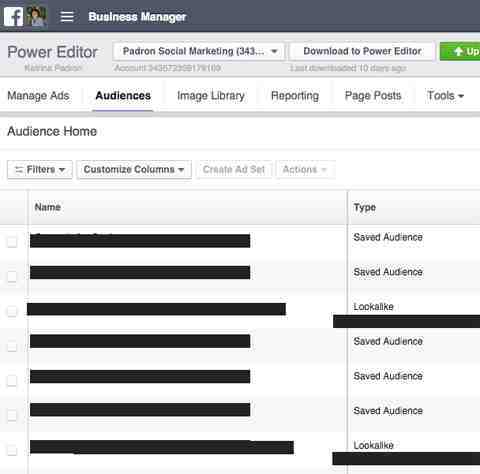
Task: Open the Filters dropdown
Action: (40, 170)
